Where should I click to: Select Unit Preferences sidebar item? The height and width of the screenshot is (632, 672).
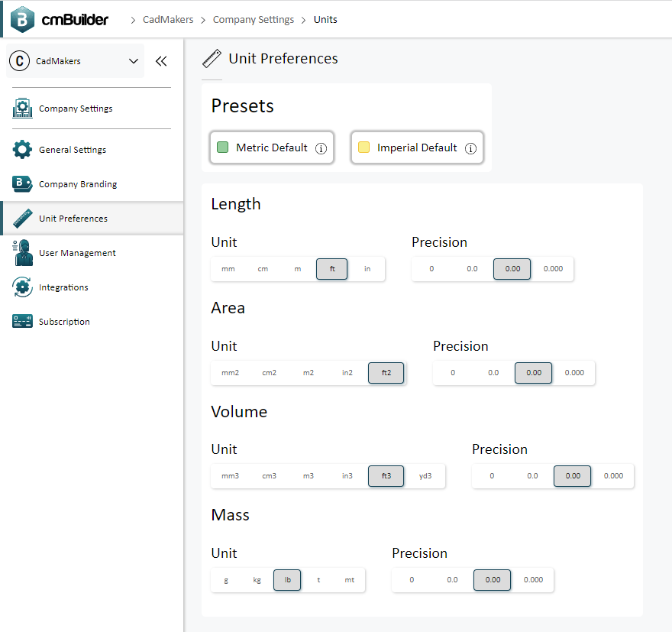tap(92, 219)
